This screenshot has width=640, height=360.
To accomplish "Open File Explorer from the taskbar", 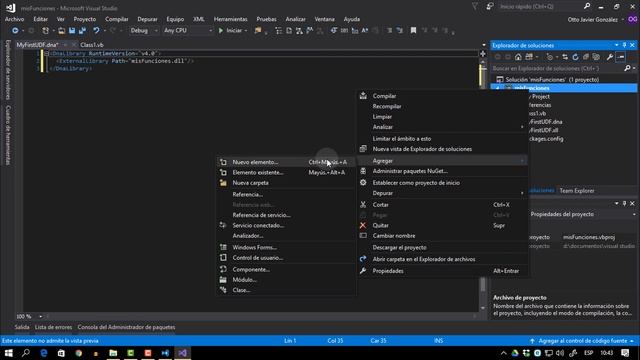I will (113, 353).
